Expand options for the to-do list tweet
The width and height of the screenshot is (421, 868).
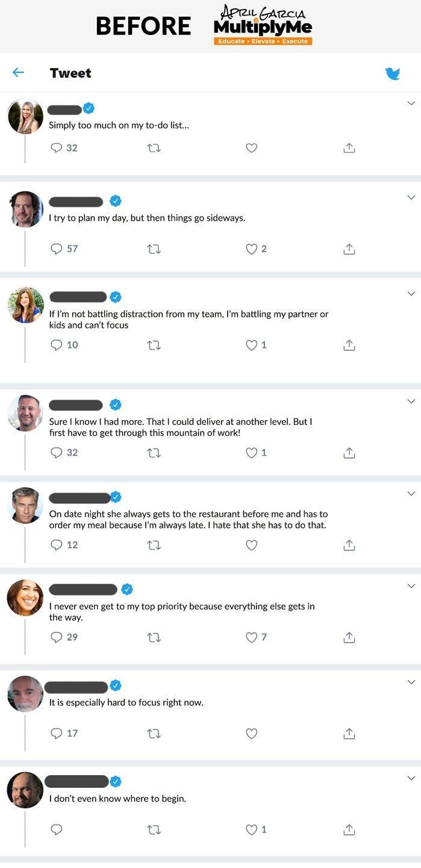(x=411, y=104)
